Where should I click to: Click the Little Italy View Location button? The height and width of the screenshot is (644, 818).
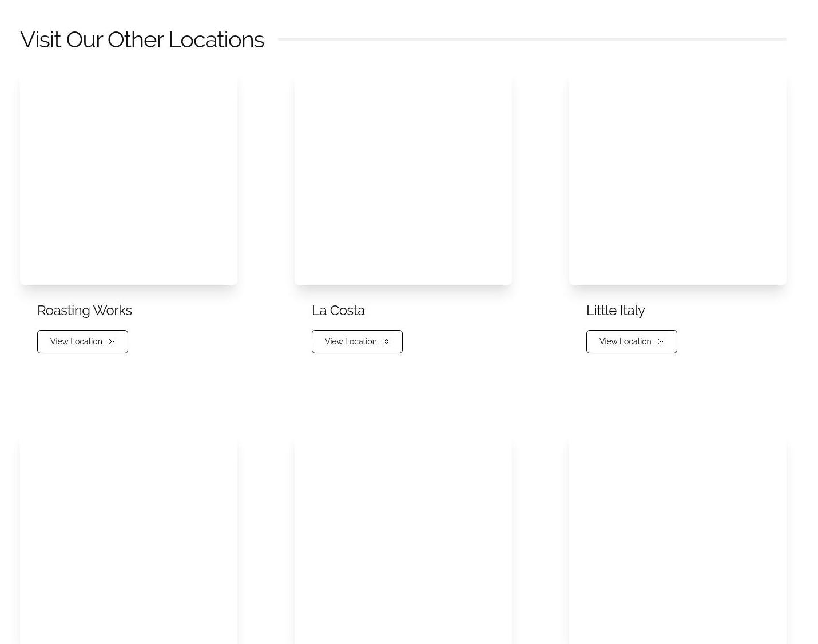pos(632,341)
